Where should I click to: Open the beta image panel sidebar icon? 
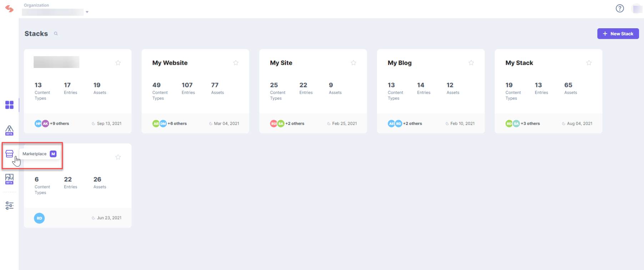click(9, 179)
